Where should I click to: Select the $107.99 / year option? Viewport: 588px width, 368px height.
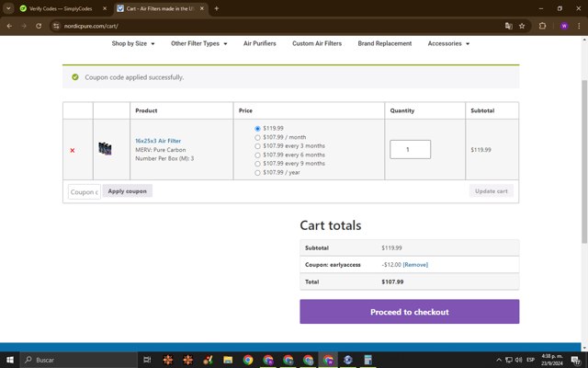click(x=257, y=173)
